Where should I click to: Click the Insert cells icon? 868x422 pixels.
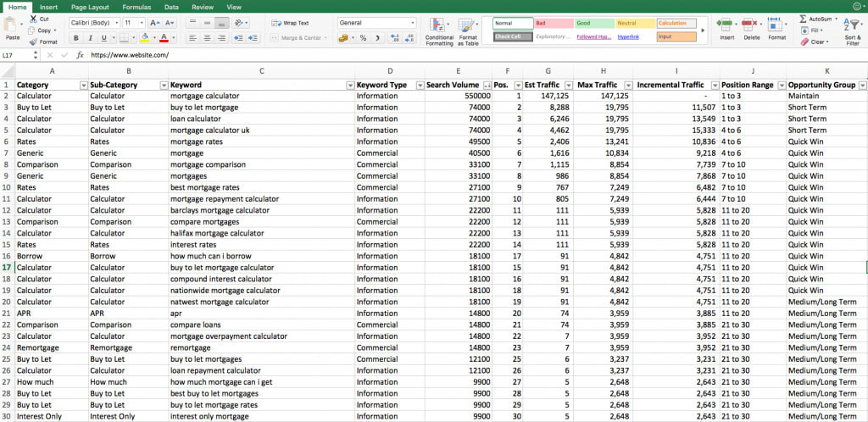[726, 25]
